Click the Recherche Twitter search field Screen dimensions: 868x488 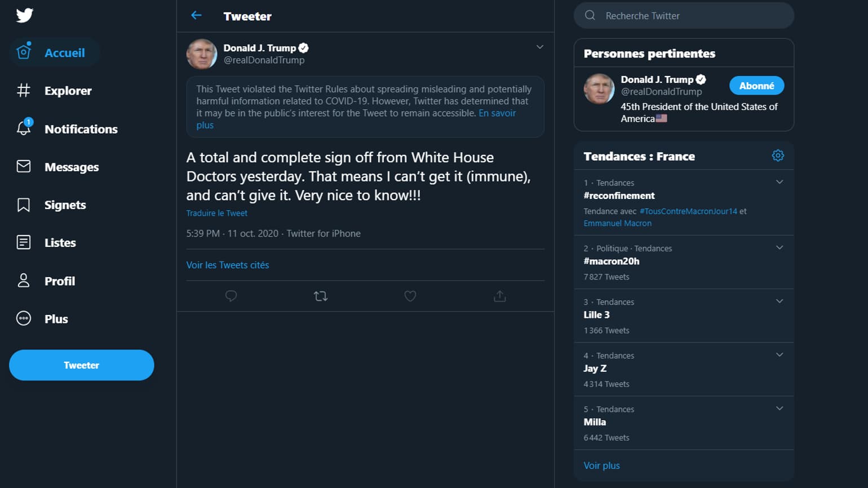(684, 15)
